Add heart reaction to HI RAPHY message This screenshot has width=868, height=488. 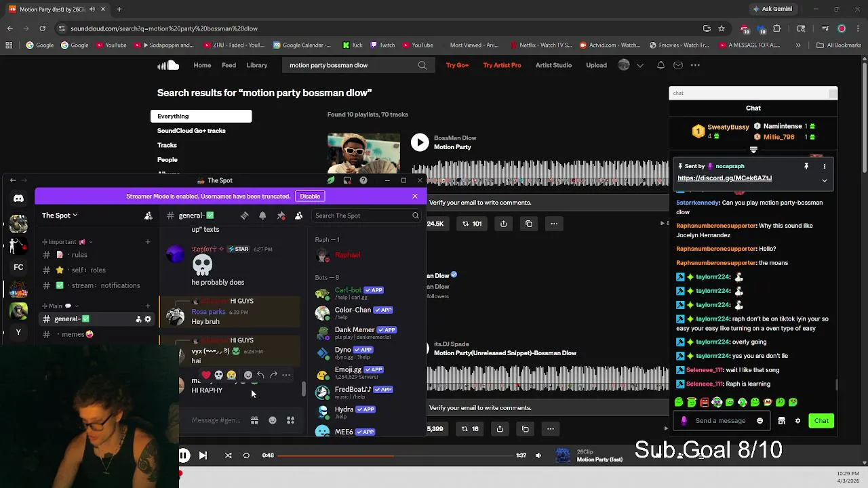[206, 375]
